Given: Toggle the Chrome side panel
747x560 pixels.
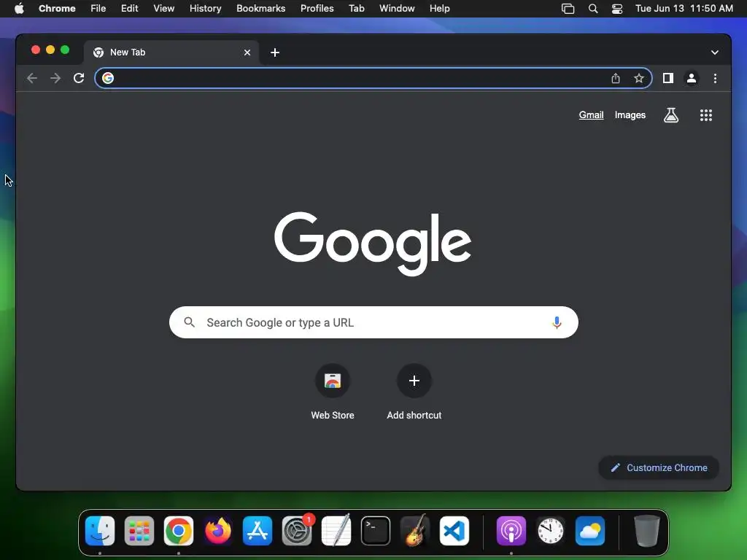Looking at the screenshot, I should pos(668,78).
